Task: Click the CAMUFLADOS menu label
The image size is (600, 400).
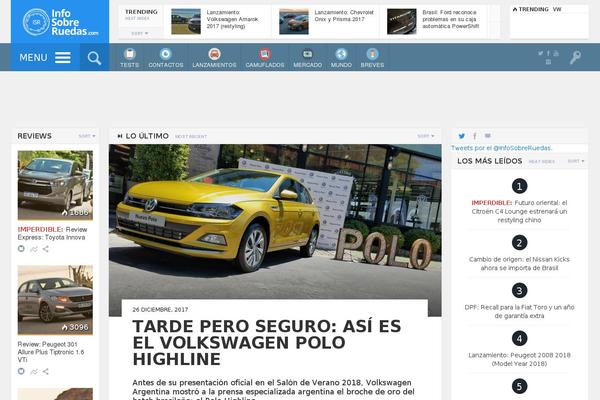Action: pyautogui.click(x=265, y=65)
